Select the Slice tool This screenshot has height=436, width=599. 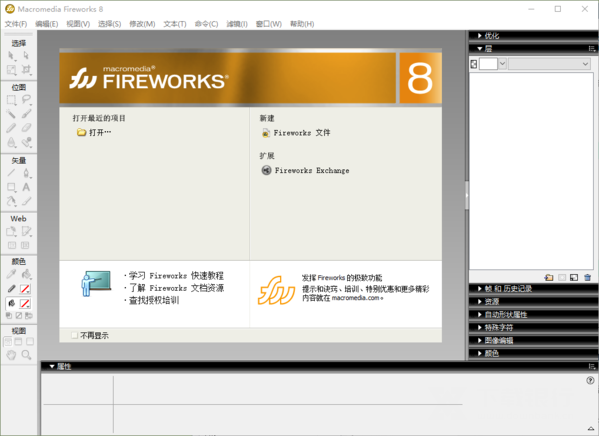26,232
